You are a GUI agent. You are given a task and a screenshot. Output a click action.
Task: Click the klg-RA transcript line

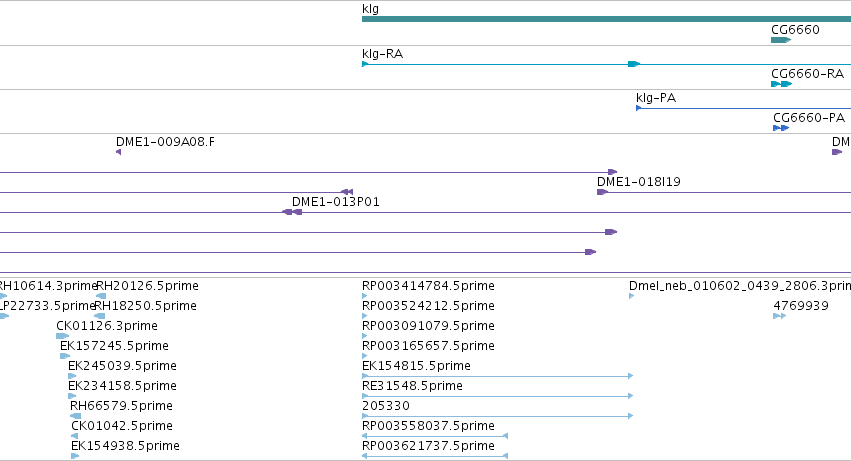coord(606,64)
